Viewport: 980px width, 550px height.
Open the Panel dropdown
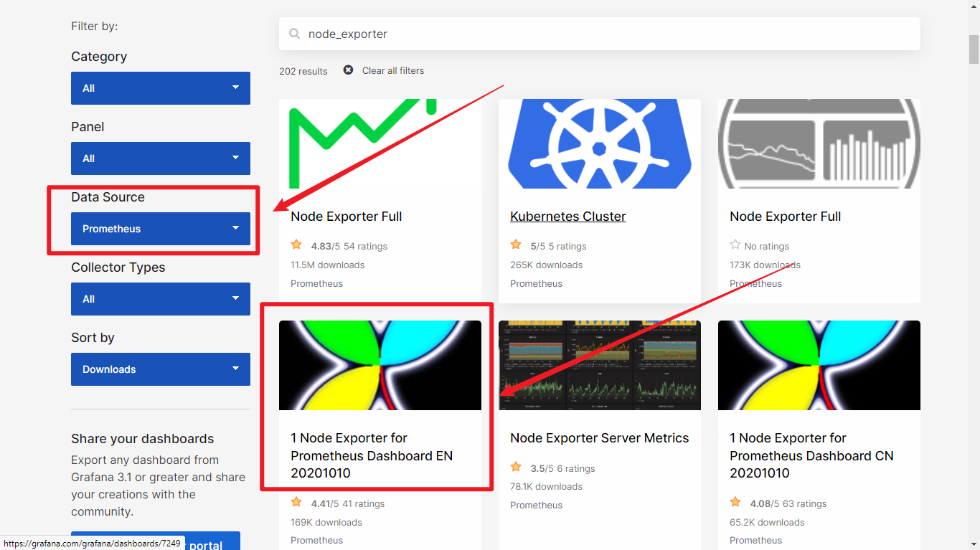click(x=161, y=158)
